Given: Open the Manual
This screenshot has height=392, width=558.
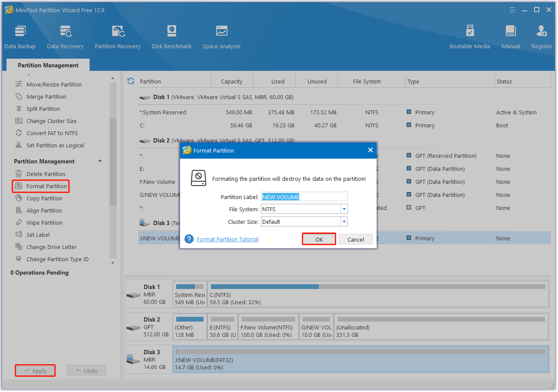Looking at the screenshot, I should click(511, 37).
